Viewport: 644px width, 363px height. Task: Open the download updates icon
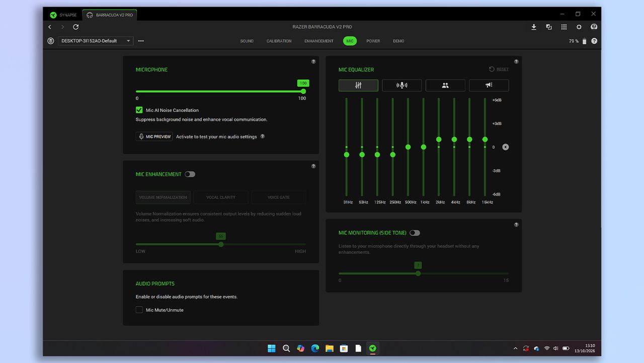pos(534,27)
